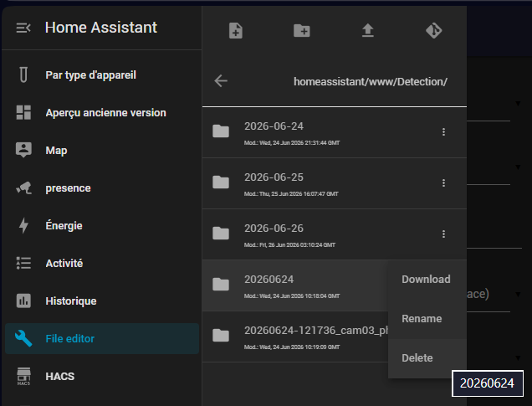Choose Download from the context menu
The image size is (532, 406).
pos(427,280)
